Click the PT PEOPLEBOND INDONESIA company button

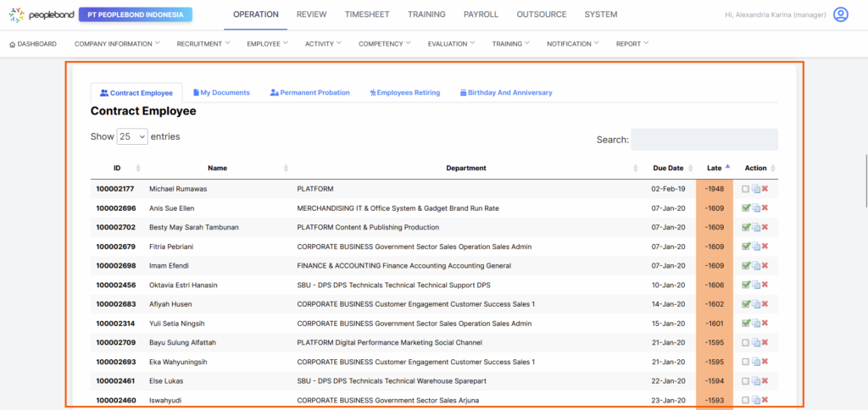(x=136, y=15)
